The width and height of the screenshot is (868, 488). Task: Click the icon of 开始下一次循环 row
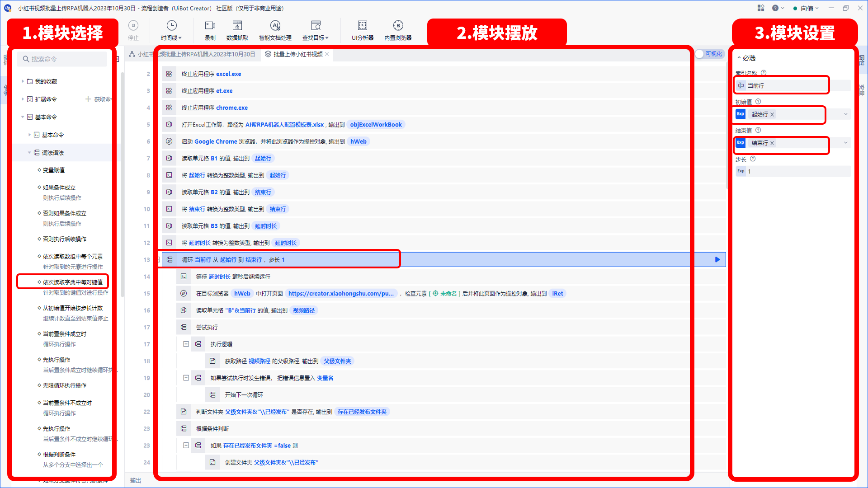pos(212,395)
